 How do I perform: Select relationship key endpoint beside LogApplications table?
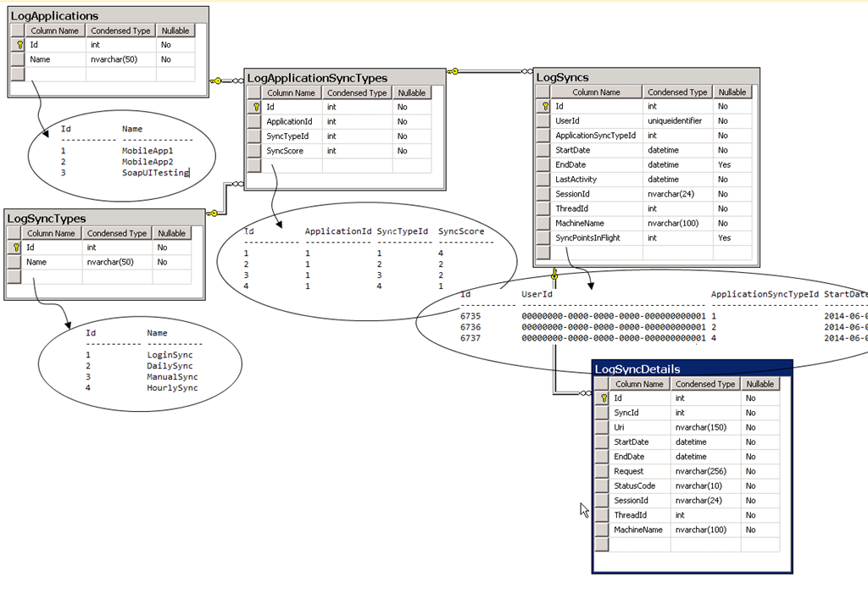coord(217,80)
